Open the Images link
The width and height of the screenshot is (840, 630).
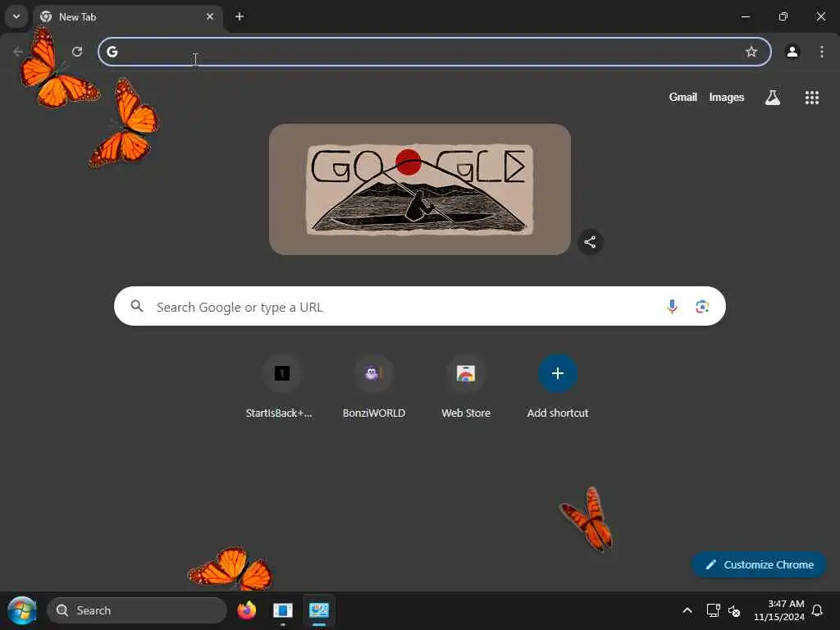tap(727, 97)
